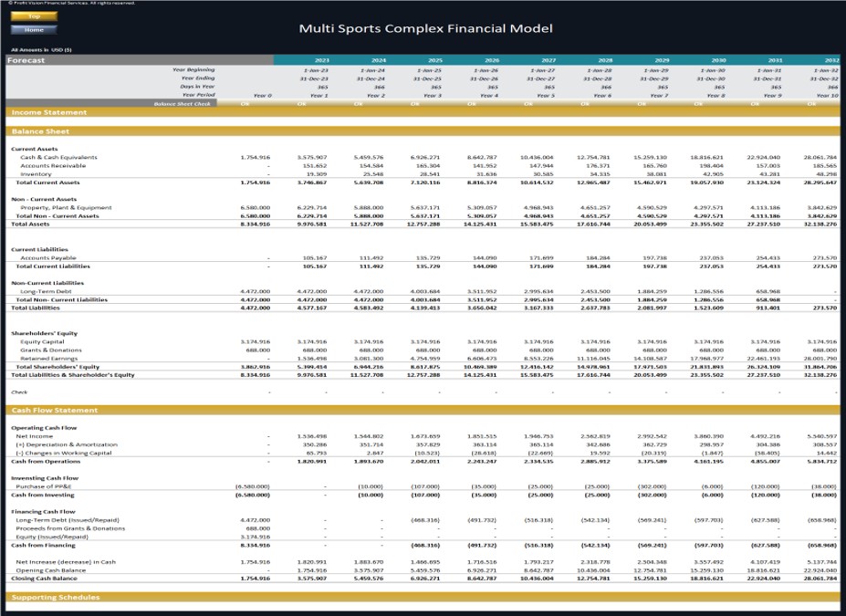Click the Year 0 Equity Capital value cell
This screenshot has width=846, height=616.
[x=256, y=342]
